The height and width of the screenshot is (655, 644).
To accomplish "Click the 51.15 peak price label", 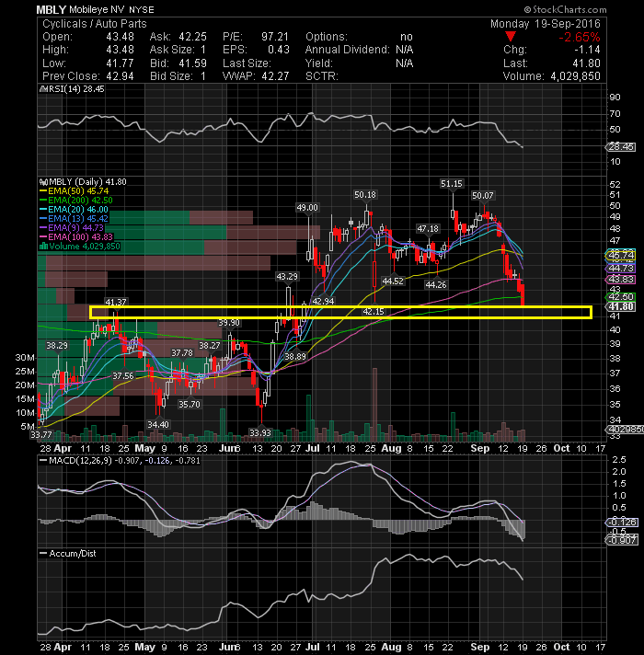I will pos(452,183).
